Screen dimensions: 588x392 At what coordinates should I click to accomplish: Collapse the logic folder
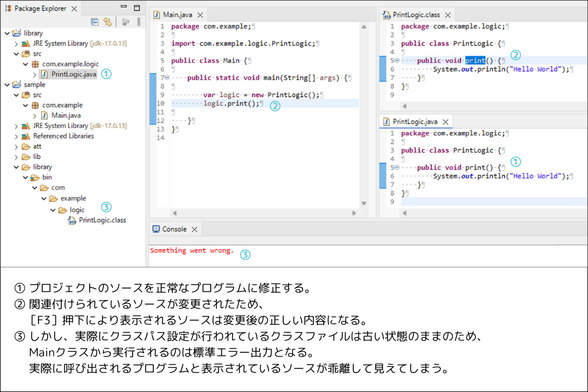tap(53, 210)
